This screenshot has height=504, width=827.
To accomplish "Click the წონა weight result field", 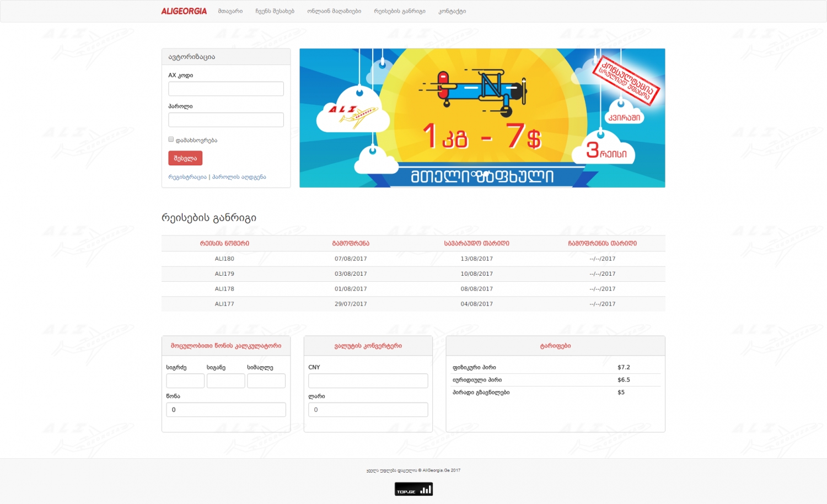I will 226,410.
